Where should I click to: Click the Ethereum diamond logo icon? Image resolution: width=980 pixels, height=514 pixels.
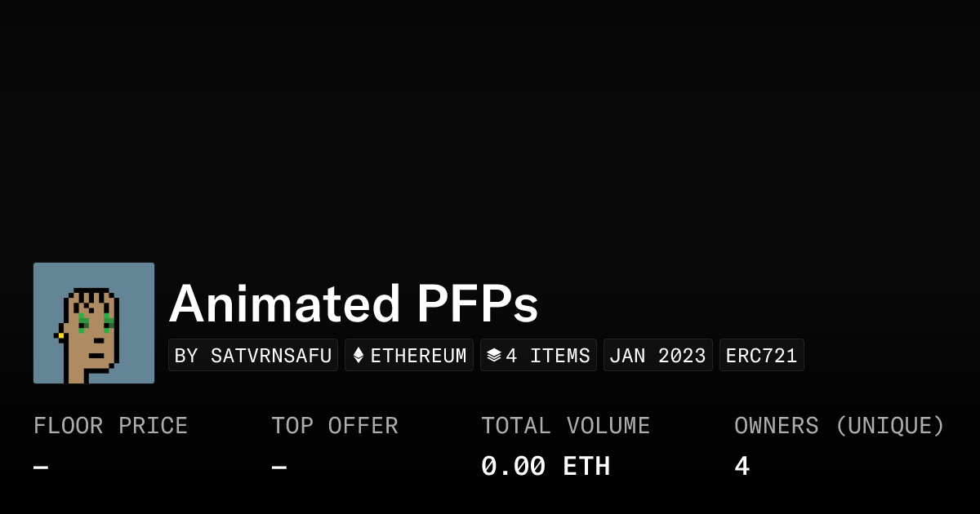point(359,356)
